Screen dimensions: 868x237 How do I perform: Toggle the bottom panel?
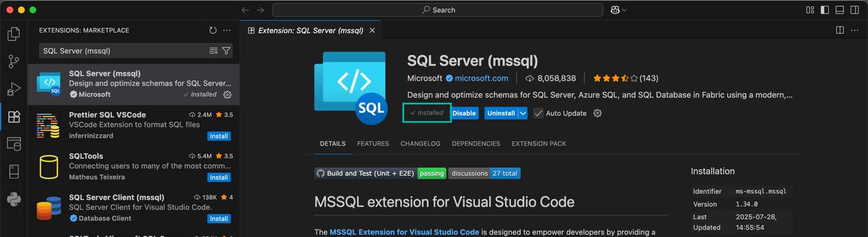click(x=840, y=10)
